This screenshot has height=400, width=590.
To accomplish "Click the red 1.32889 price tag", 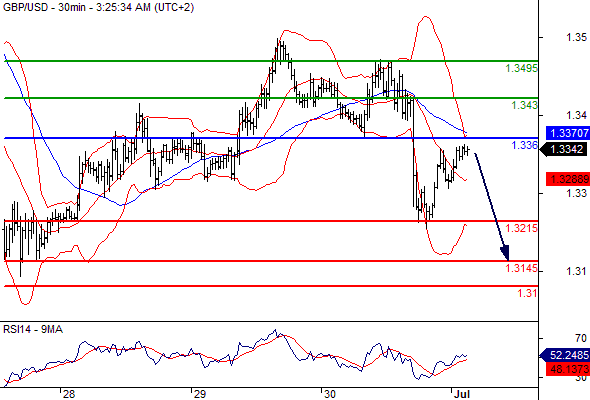I will (568, 179).
